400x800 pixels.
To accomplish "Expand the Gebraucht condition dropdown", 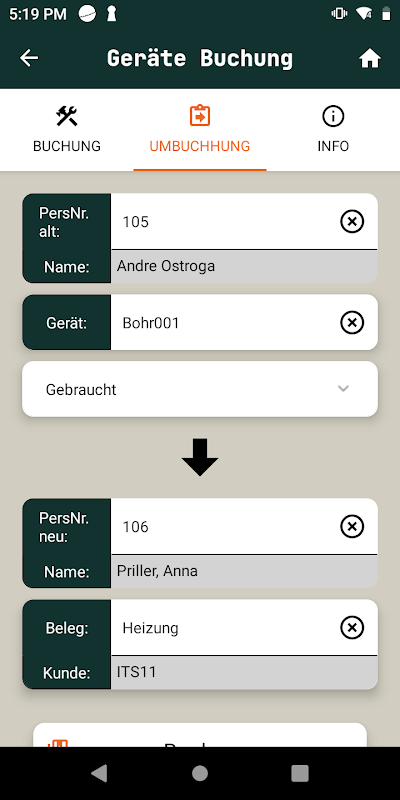I will point(200,389).
